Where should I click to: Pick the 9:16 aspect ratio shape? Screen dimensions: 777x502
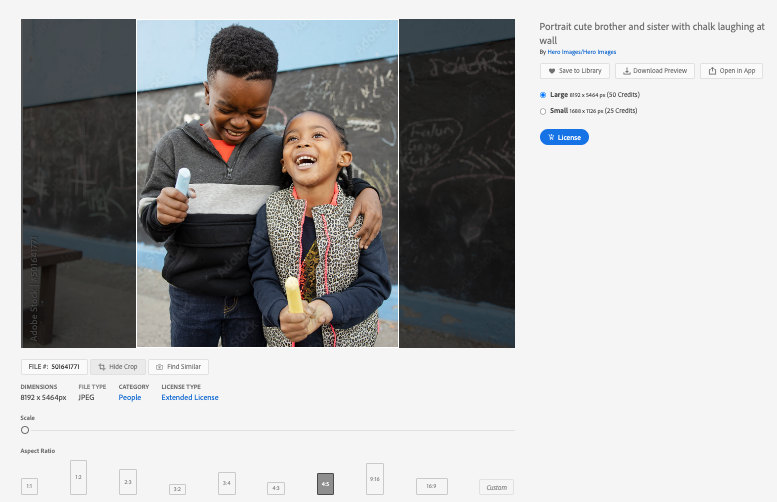[x=375, y=479]
